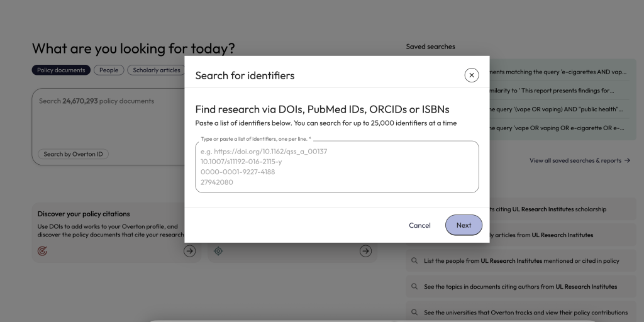Open the second card's arrow button
The image size is (644, 322).
pyautogui.click(x=365, y=251)
